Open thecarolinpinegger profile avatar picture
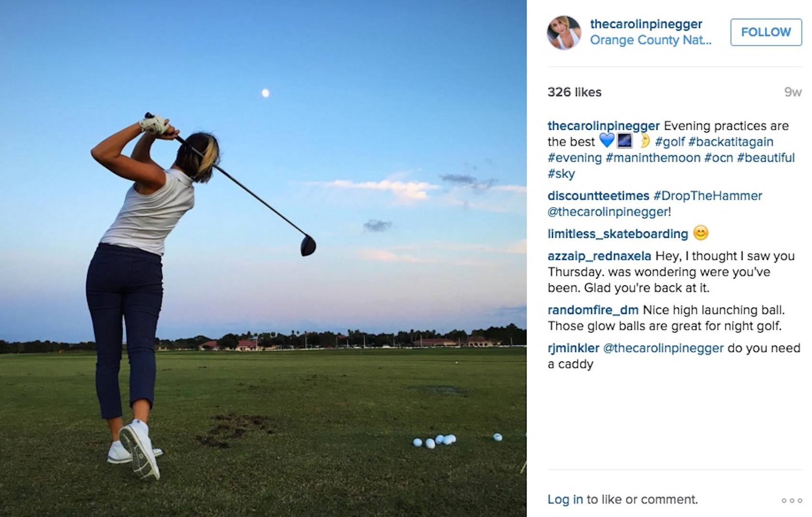This screenshot has height=517, width=812. [564, 32]
